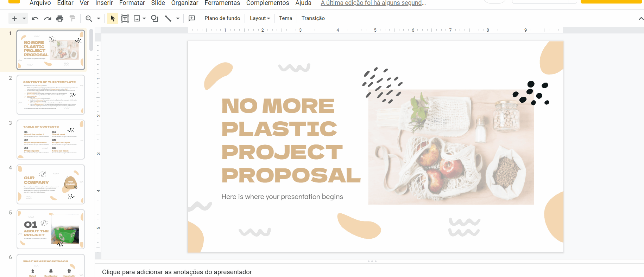Open the Organizar menu

point(185,3)
